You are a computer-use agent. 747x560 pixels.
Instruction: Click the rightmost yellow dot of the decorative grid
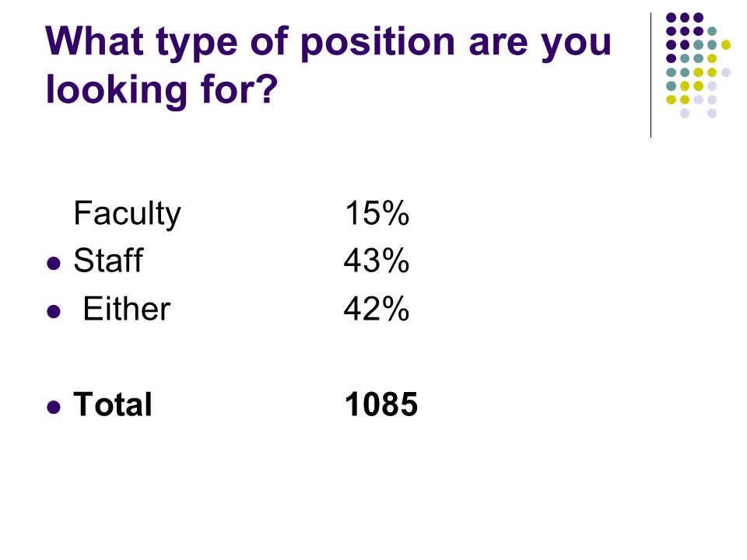(725, 45)
